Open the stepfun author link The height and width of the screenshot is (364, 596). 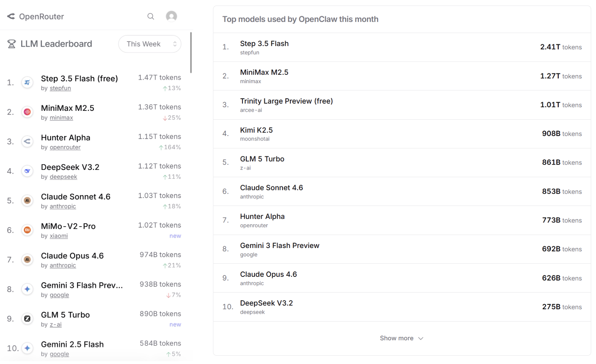60,88
